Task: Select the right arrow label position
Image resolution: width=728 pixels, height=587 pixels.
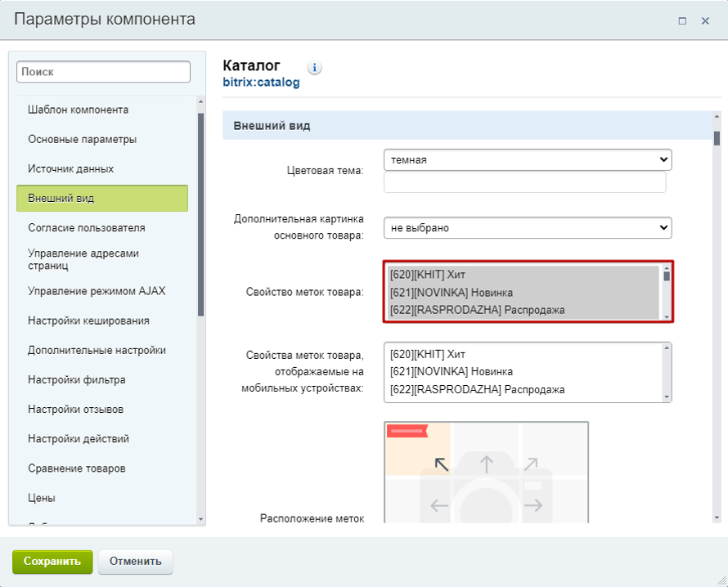Action: point(533,505)
